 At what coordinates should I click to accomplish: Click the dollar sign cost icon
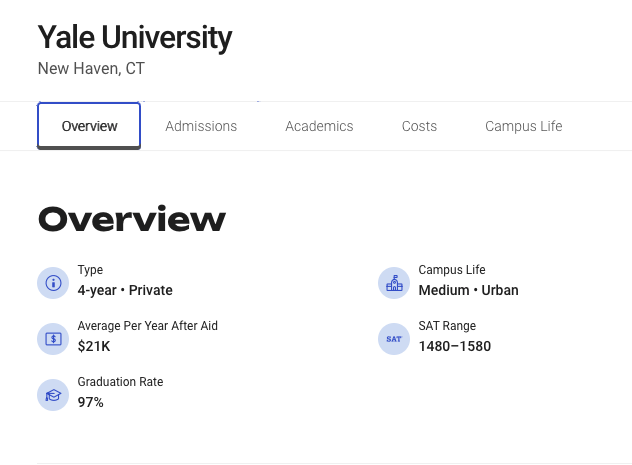53,339
